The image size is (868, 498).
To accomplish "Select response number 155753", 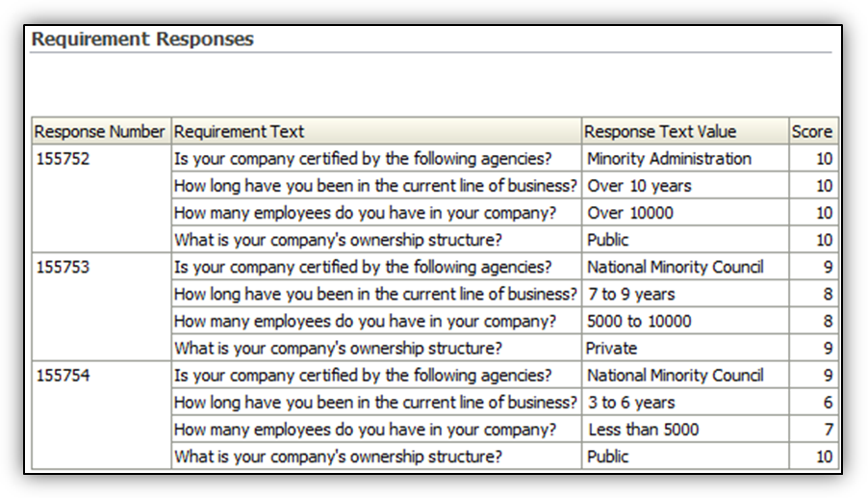I will point(63,267).
